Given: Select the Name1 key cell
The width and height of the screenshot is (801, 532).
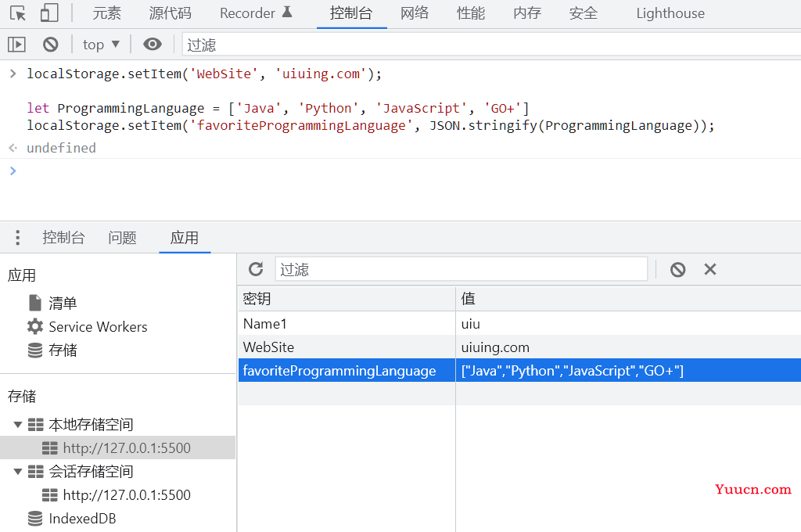Looking at the screenshot, I should click(x=347, y=323).
